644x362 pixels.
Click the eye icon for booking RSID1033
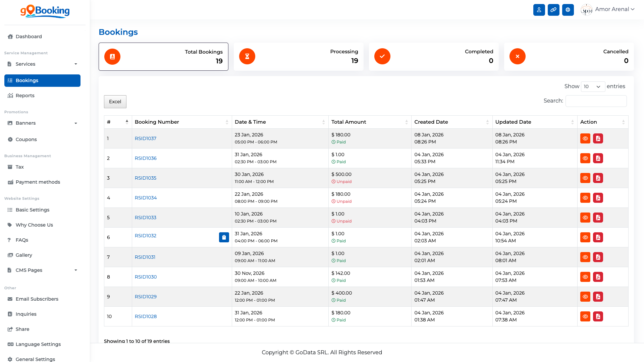pos(585,218)
